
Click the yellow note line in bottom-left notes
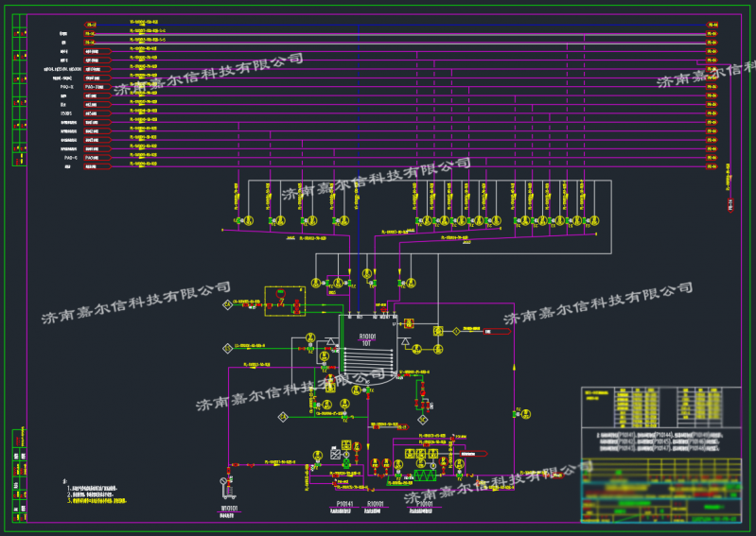(97, 501)
